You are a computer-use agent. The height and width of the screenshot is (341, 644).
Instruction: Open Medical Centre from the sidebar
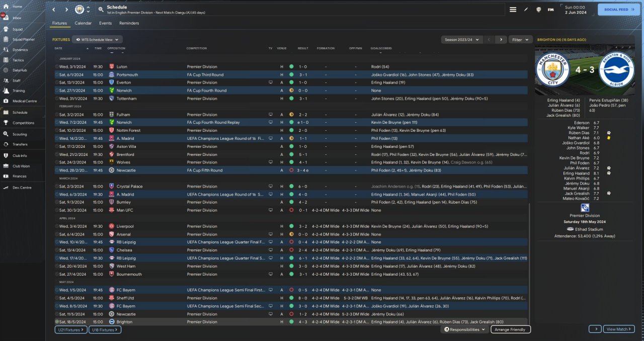[x=24, y=101]
